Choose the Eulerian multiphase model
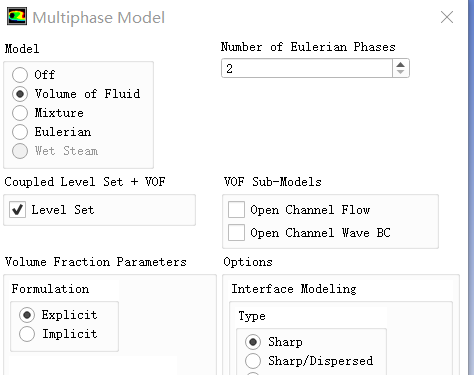 pos(20,132)
